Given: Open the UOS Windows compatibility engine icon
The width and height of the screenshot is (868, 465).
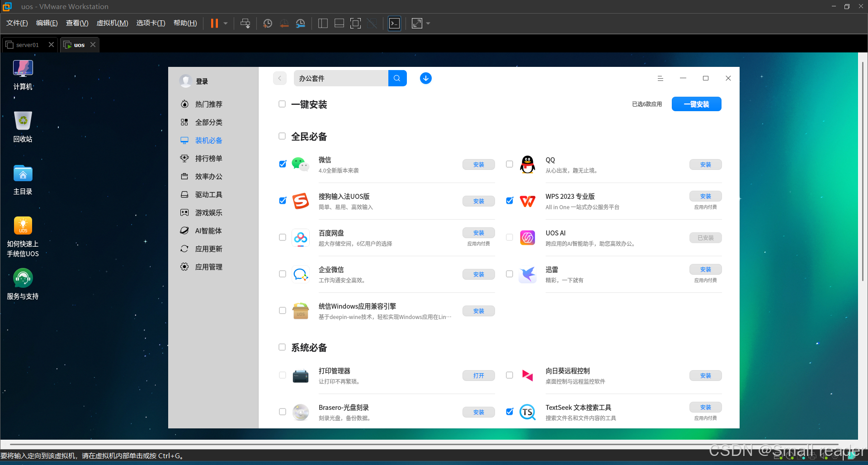Looking at the screenshot, I should [301, 311].
